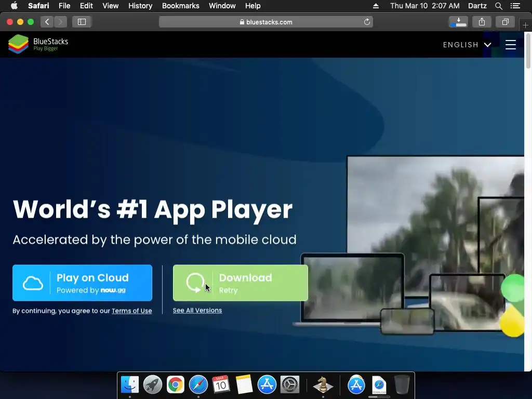
Task: Open See All Versions link
Action: tap(197, 310)
